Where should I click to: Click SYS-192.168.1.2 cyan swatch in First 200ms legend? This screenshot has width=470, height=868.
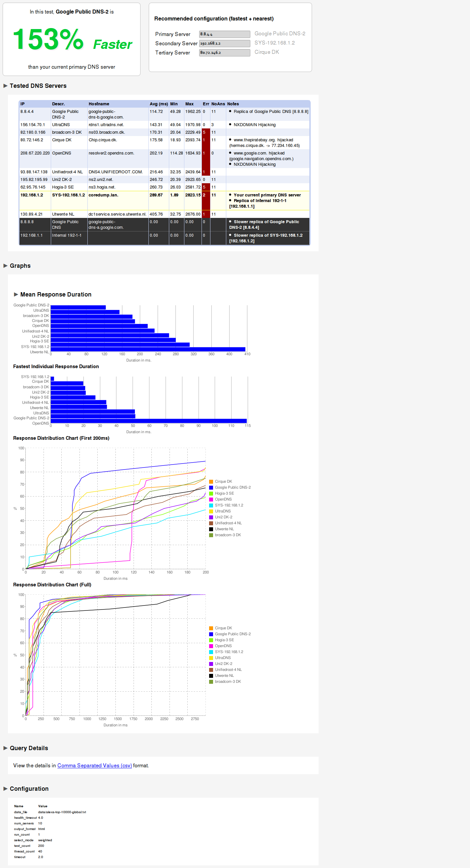tap(211, 505)
